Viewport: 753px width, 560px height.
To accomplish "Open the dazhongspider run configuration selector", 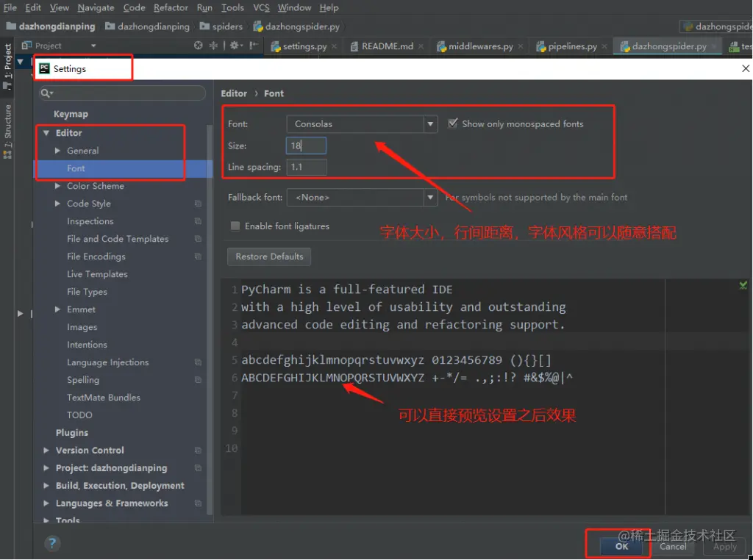I will (716, 26).
